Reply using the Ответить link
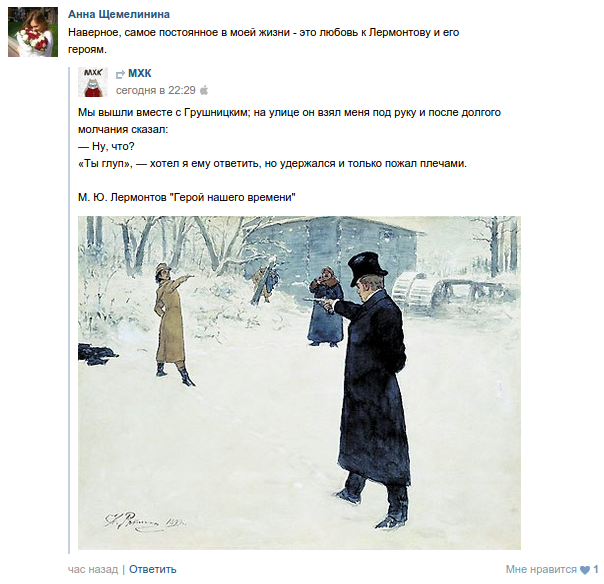The height and width of the screenshot is (584, 604). click(x=153, y=569)
